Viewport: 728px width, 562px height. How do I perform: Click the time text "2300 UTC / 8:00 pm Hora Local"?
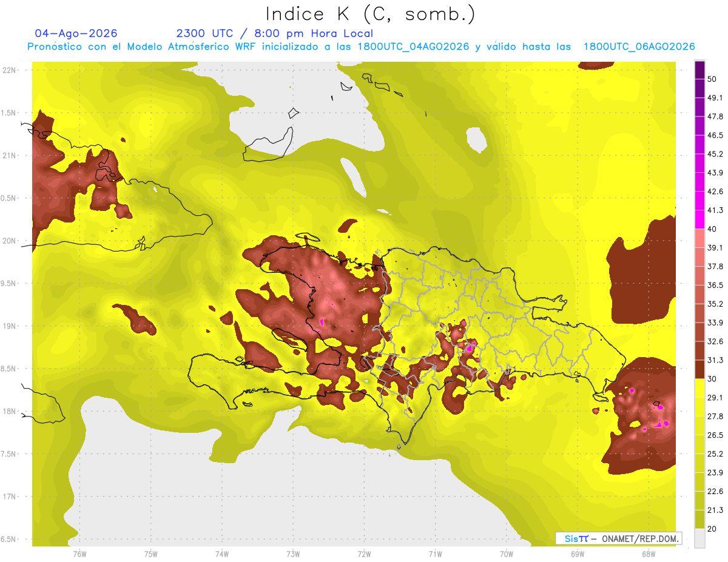[x=275, y=33]
